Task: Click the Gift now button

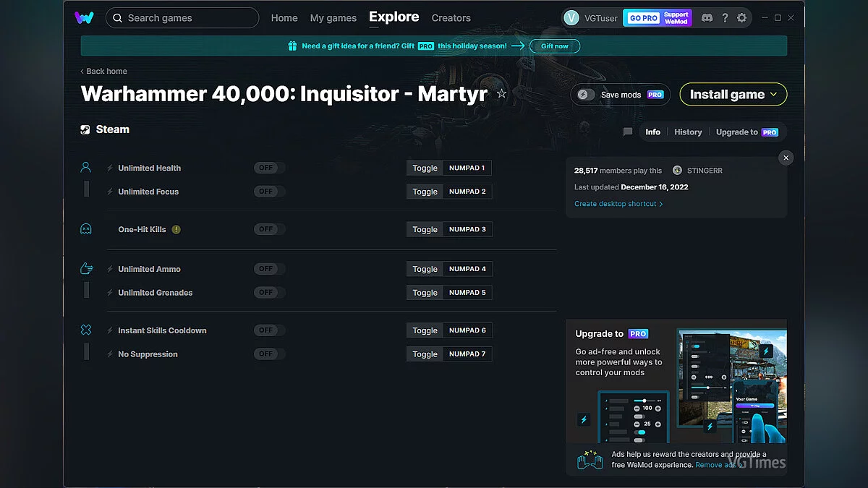Action: click(x=555, y=46)
